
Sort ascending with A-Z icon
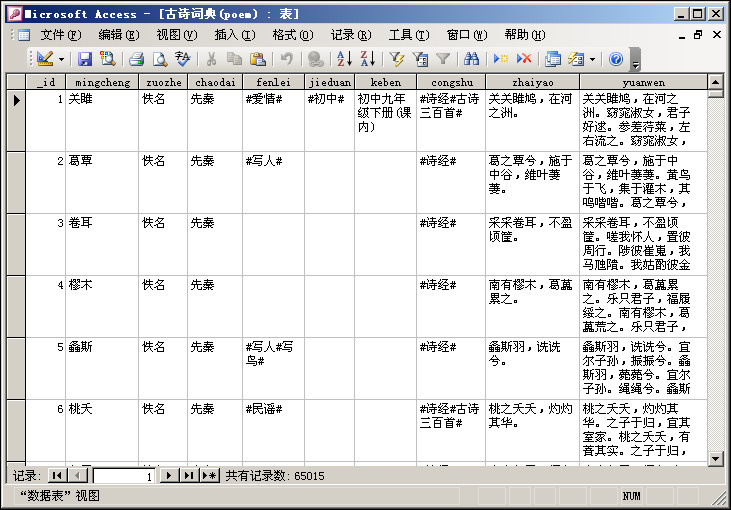click(x=344, y=59)
